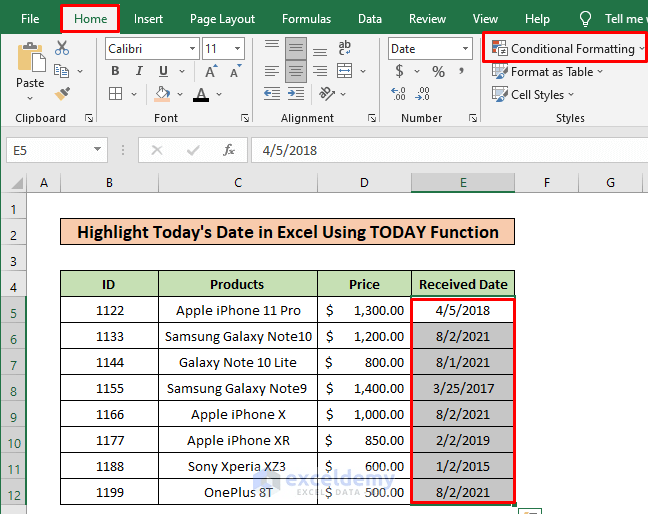Switch to the Page Layout tab
The height and width of the screenshot is (514, 648).
(222, 19)
